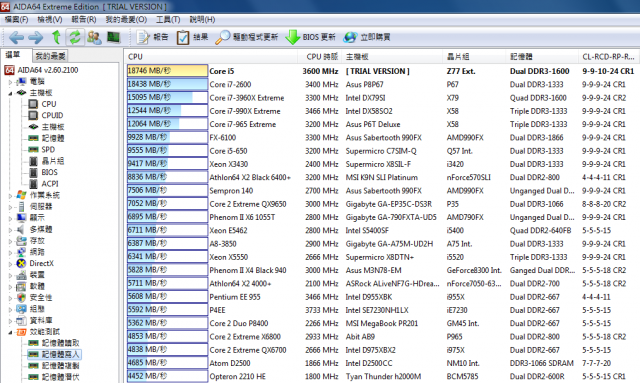640x383 pixels.
Task: Click the Back arrow toolbar icon
Action: (x=16, y=38)
